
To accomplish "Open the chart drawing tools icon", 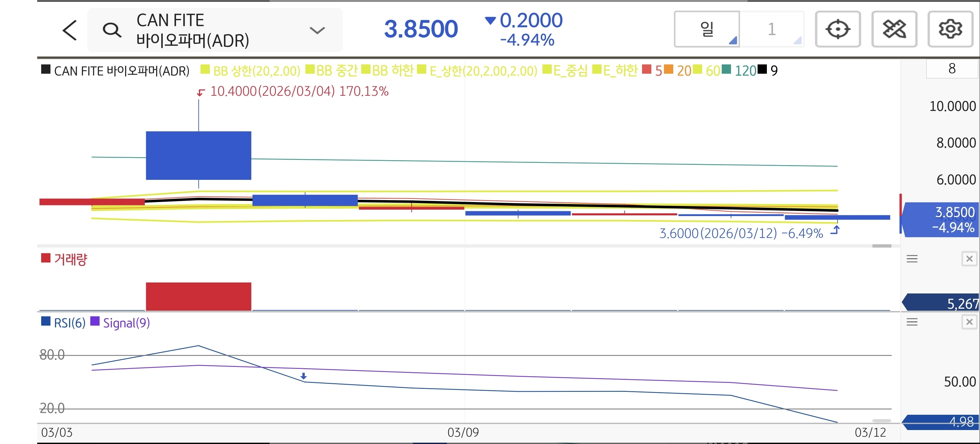I will tap(894, 29).
